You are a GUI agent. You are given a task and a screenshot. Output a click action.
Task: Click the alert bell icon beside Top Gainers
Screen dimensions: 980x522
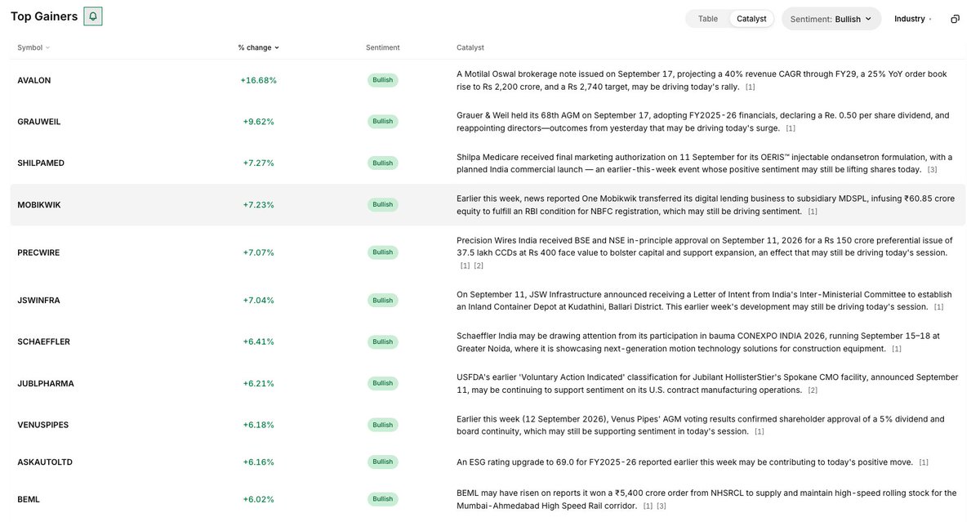tap(93, 16)
